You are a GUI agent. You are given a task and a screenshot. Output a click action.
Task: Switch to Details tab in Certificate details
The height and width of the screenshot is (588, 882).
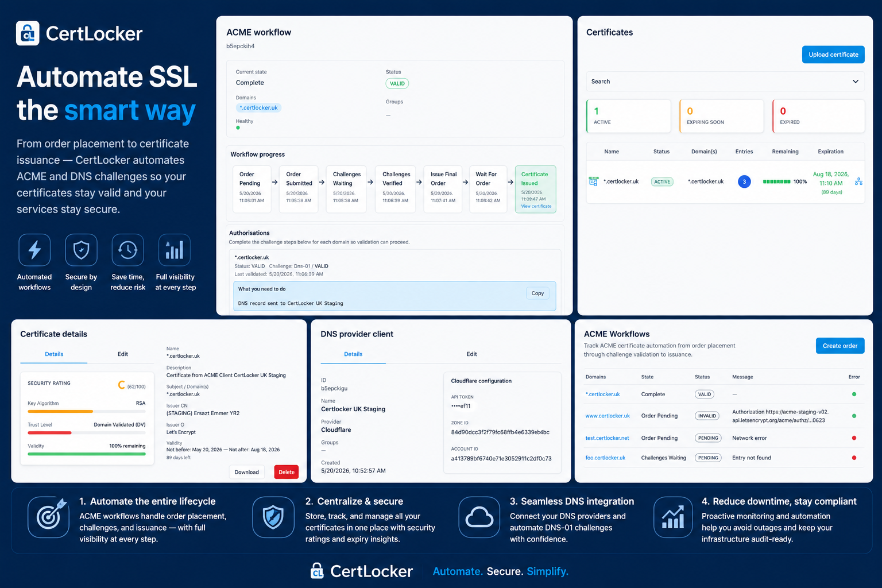(54, 354)
